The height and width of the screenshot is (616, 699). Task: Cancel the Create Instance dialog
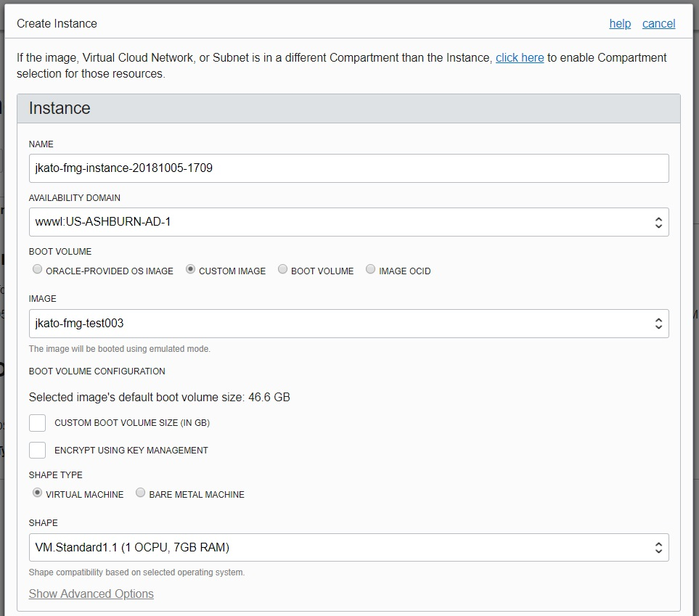pos(658,24)
